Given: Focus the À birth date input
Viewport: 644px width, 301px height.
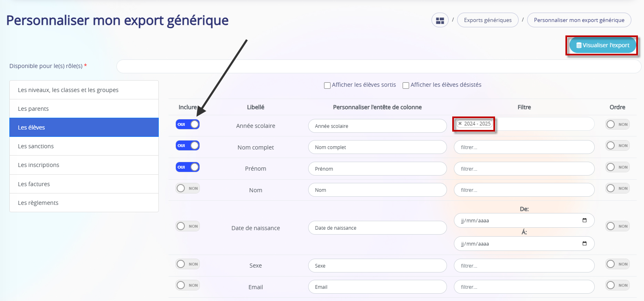Looking at the screenshot, I should coord(524,244).
